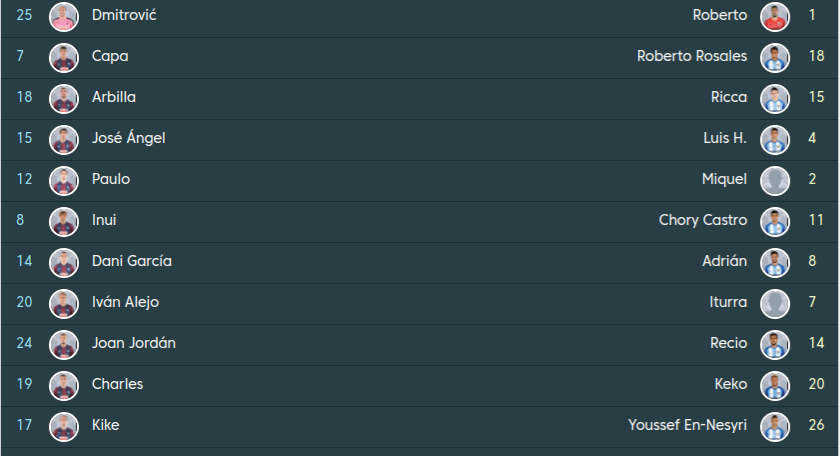The height and width of the screenshot is (456, 840).
Task: Select Chory Castro's avatar image
Action: tap(775, 221)
